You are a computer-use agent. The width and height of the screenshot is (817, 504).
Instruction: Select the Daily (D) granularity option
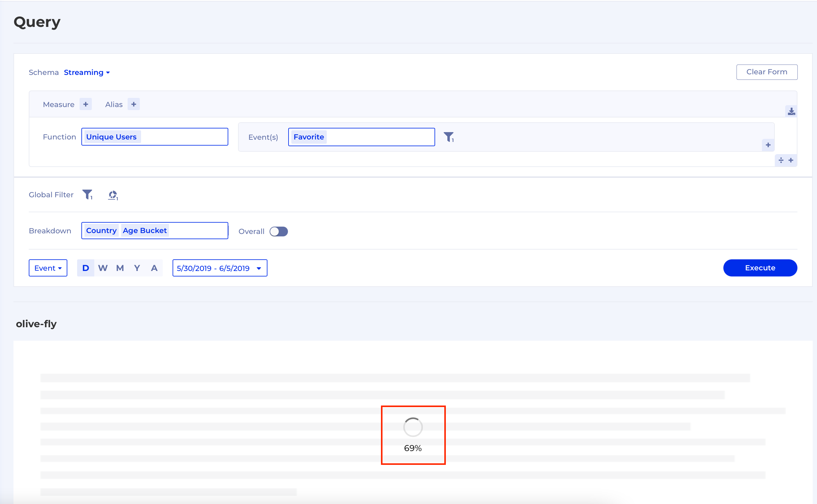[85, 268]
